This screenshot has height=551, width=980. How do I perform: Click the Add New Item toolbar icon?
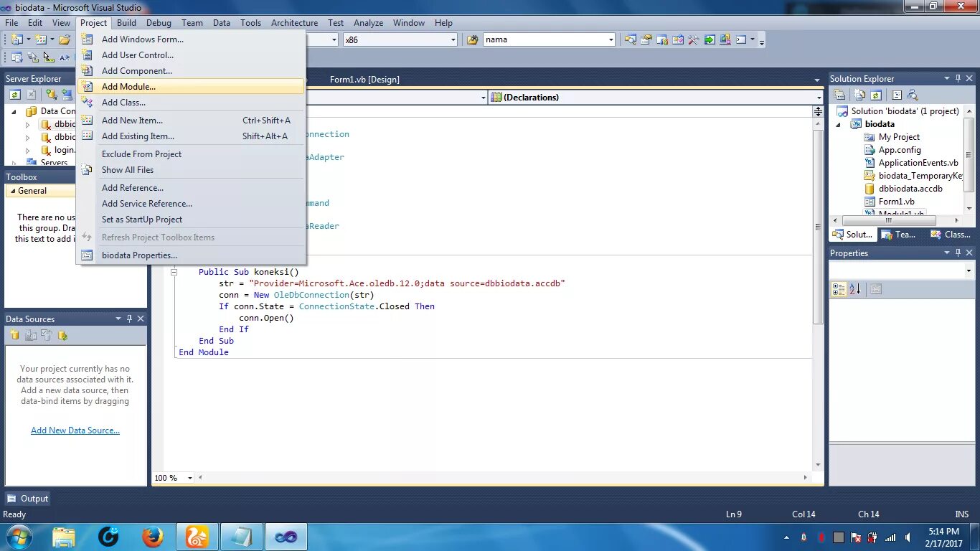pos(41,39)
